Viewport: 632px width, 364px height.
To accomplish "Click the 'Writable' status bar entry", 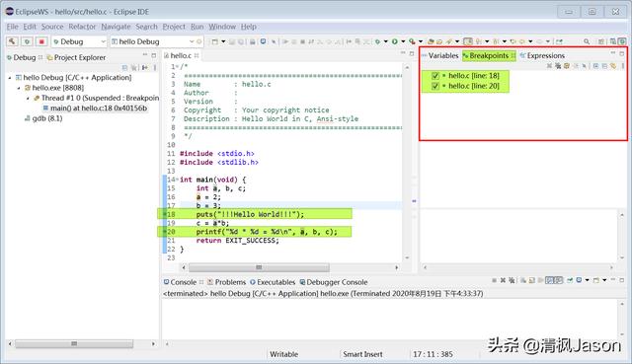I will tap(283, 354).
